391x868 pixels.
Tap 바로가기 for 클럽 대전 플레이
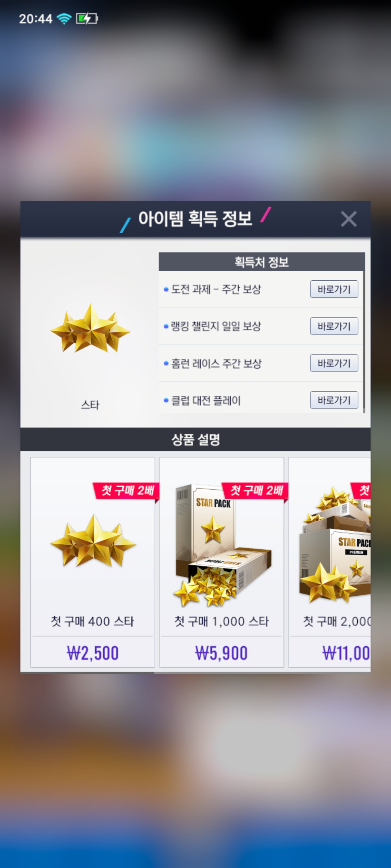tap(334, 400)
